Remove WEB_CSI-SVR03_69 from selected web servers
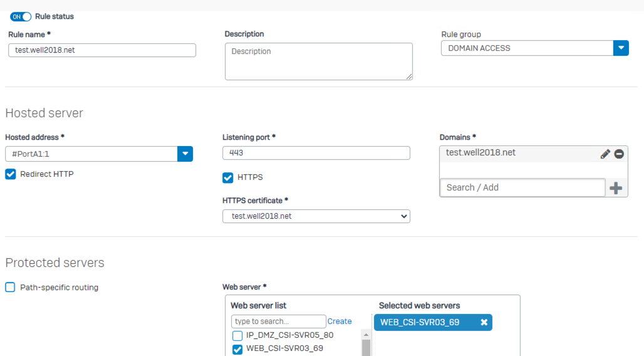 coord(484,322)
